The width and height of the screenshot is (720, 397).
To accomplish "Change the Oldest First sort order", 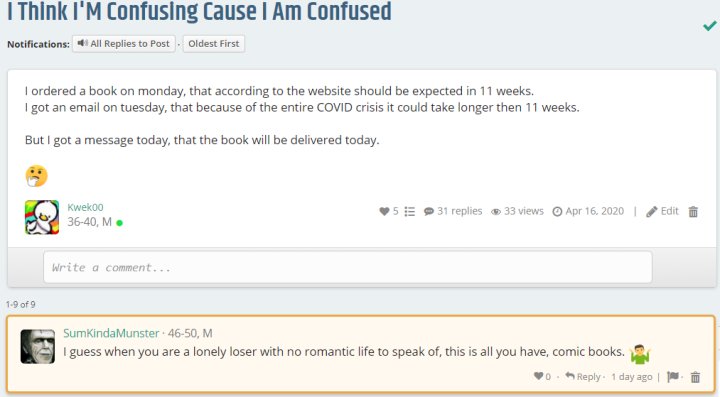I will [214, 44].
